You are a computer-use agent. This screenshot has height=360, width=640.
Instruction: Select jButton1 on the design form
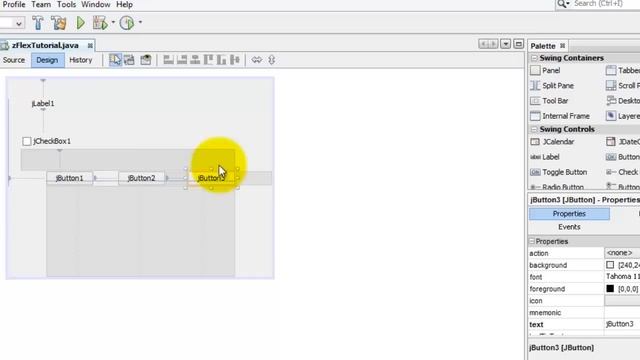coord(69,178)
